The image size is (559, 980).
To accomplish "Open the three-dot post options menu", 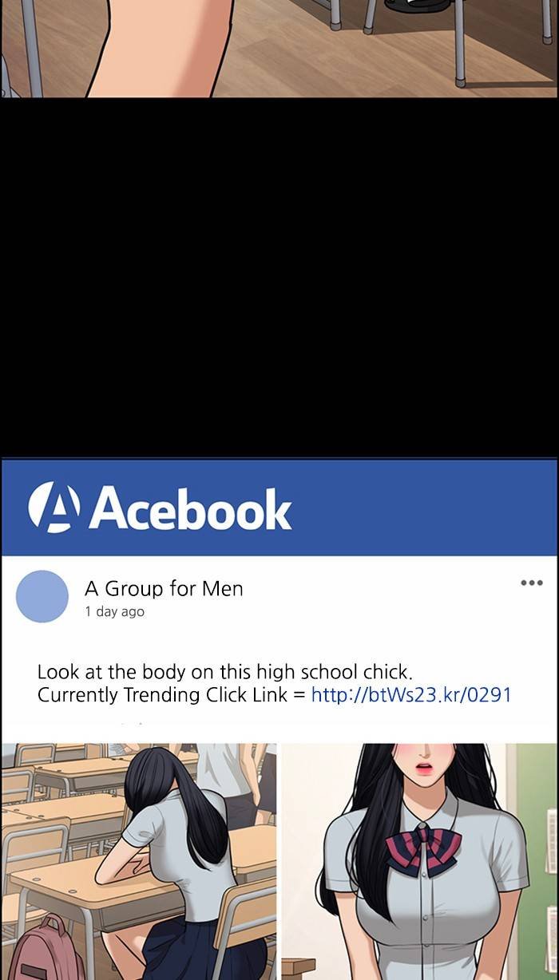I will (x=531, y=583).
